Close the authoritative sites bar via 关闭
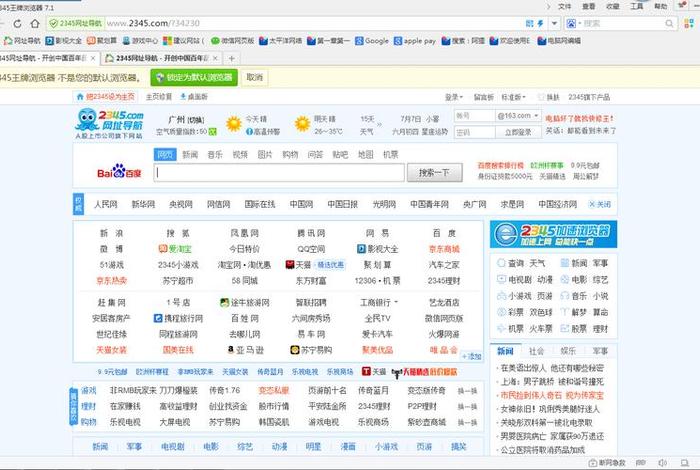 600,204
